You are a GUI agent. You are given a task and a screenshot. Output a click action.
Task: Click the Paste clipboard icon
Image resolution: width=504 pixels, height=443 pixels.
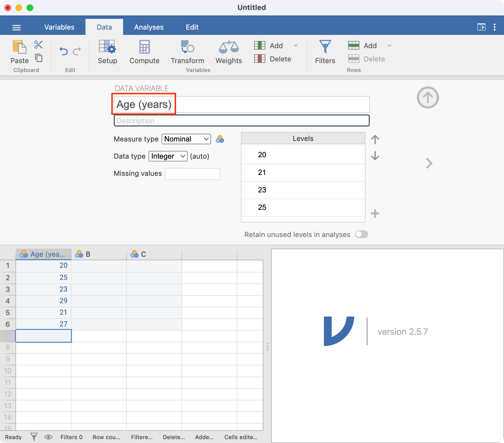tap(19, 47)
